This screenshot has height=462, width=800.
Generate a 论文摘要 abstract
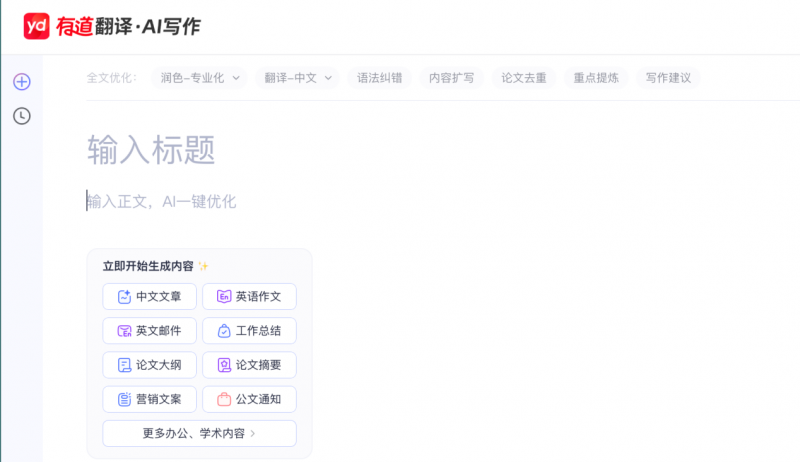249,365
